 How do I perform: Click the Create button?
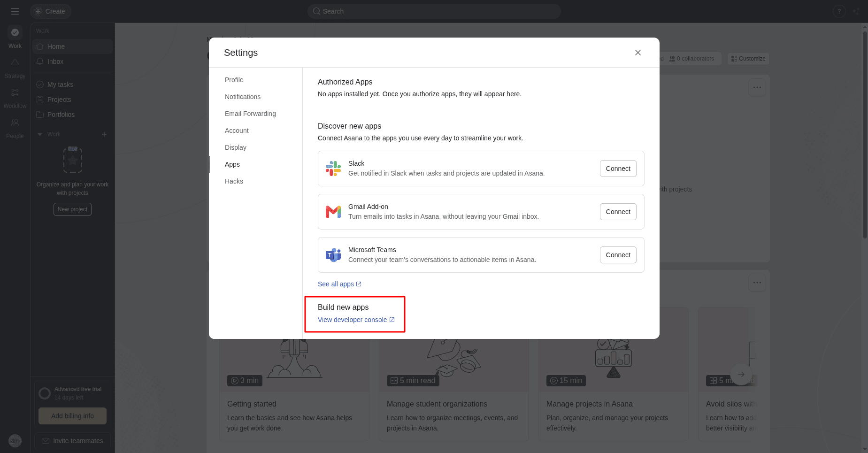tap(51, 11)
